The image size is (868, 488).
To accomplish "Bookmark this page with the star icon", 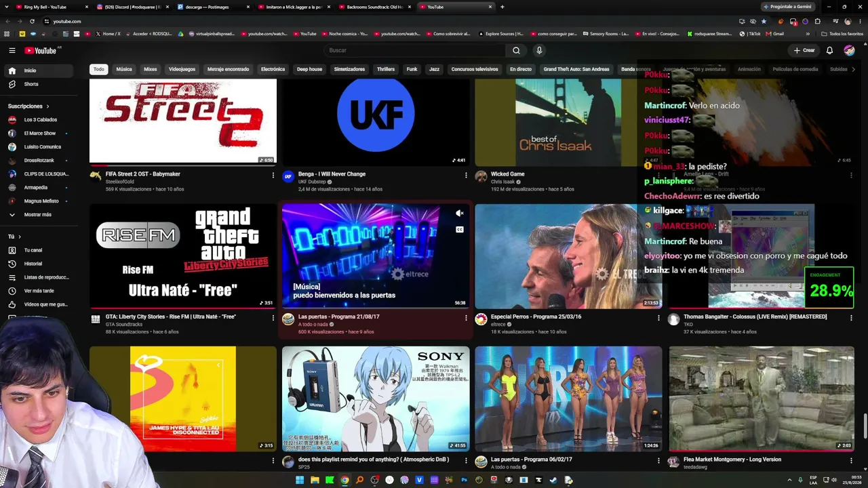I will click(764, 21).
